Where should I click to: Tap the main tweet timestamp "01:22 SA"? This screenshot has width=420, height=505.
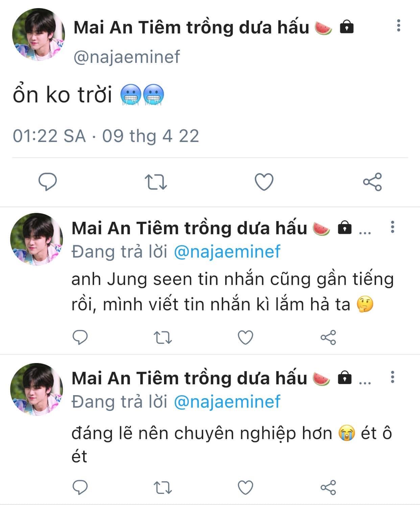[49, 136]
